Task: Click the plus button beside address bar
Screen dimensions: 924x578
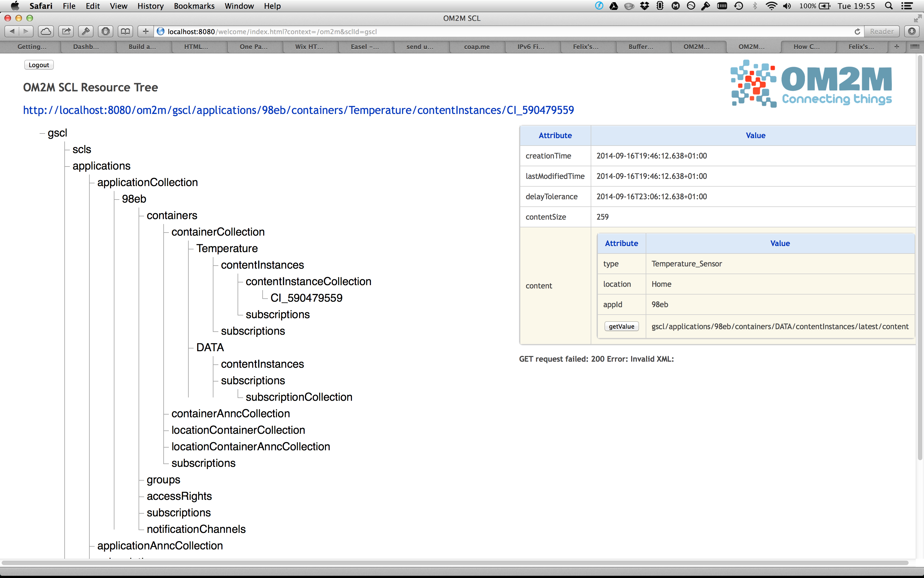Action: (x=145, y=31)
